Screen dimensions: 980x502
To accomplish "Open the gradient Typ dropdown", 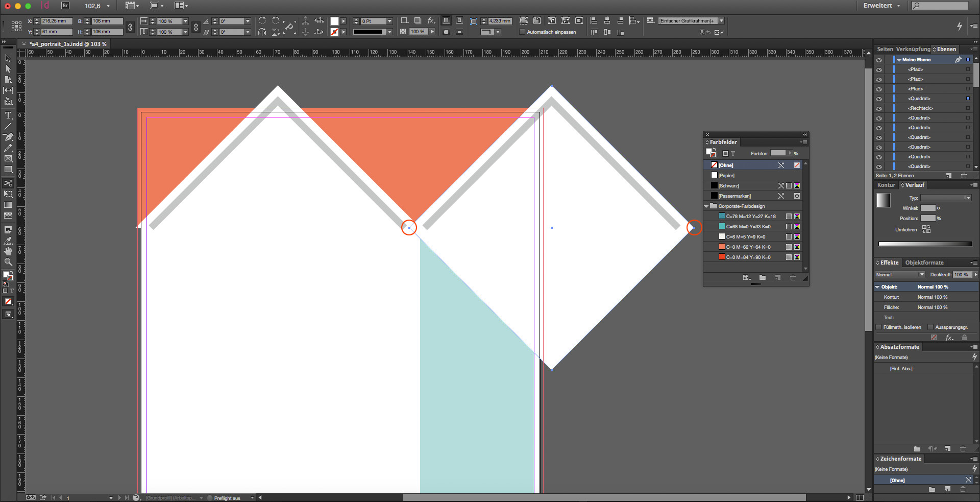I will point(946,198).
